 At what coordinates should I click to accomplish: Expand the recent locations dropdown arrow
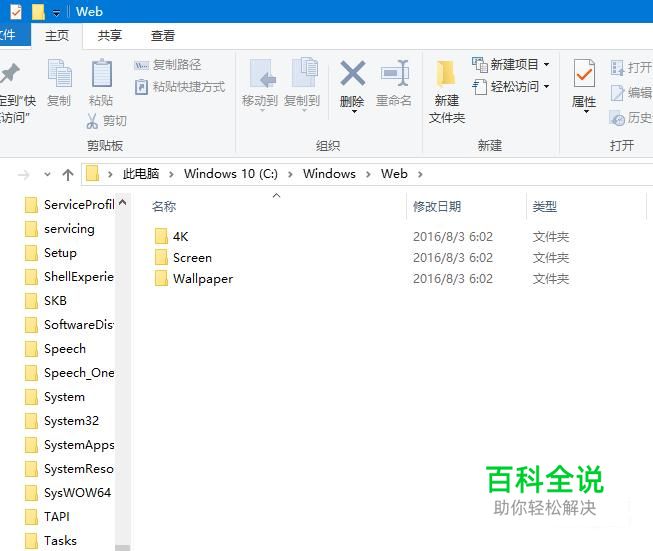tap(47, 174)
